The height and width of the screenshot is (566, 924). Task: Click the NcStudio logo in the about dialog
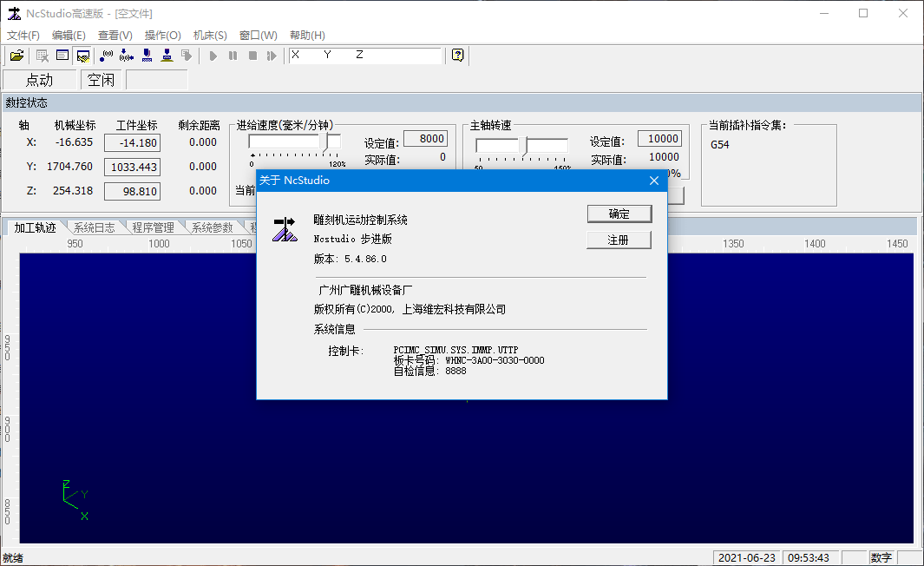point(285,229)
